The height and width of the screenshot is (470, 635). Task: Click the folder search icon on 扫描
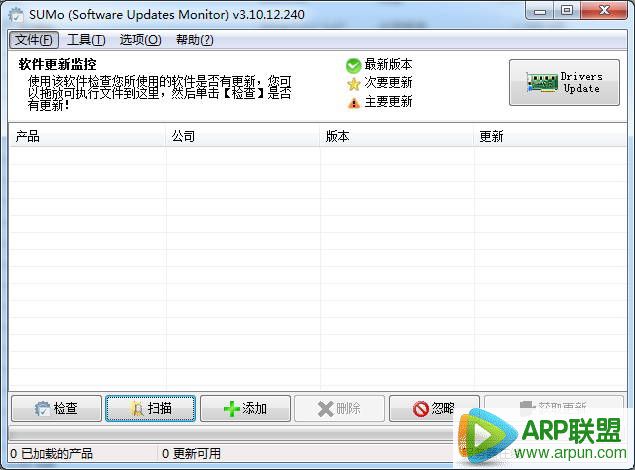pos(137,409)
